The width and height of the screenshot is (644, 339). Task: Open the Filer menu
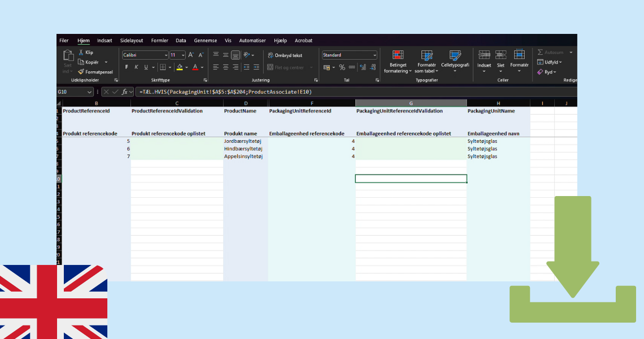tap(64, 41)
